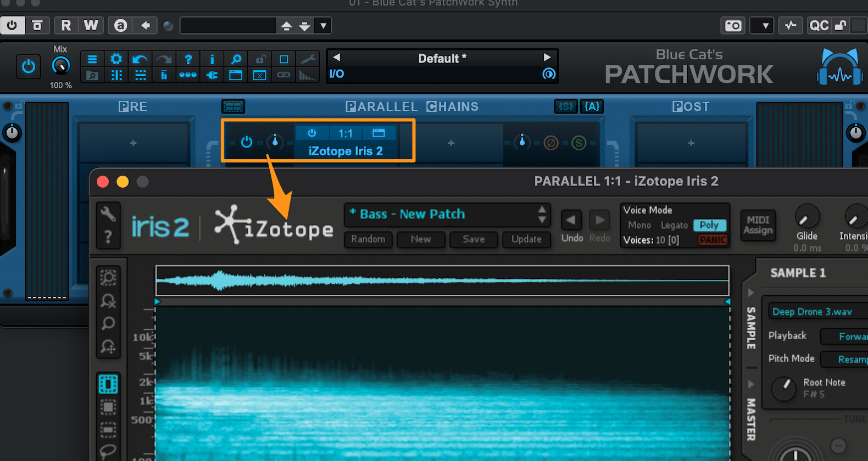
Task: Toggle Patchwork main power bypass
Action: [29, 67]
